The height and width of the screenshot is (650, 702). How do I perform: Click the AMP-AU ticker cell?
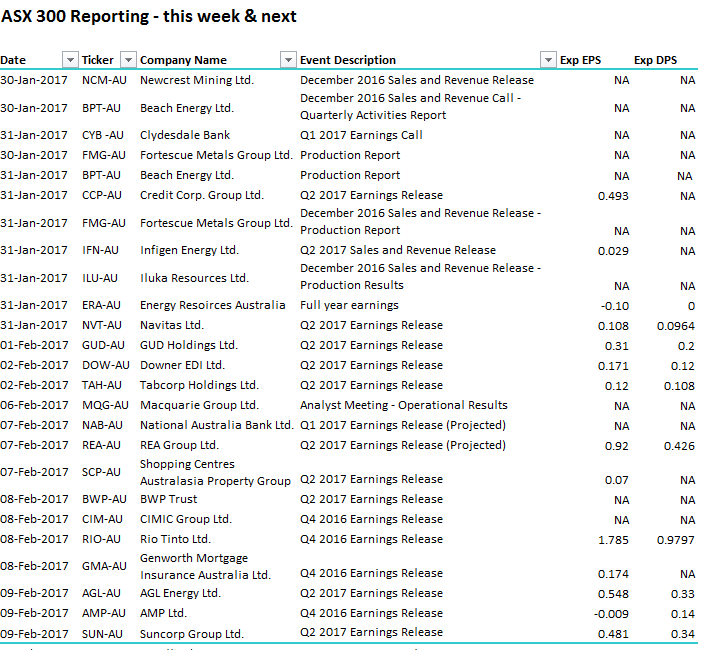coord(104,613)
